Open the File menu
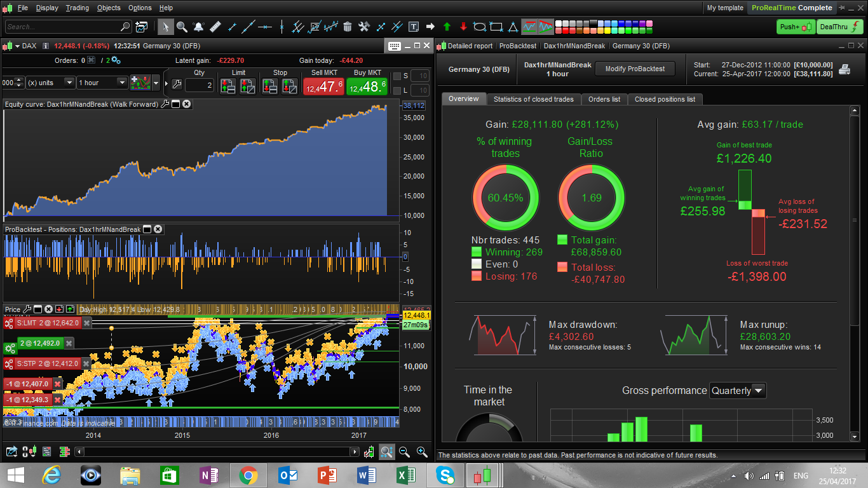Screen dimensions: 868x488 (x=23, y=8)
